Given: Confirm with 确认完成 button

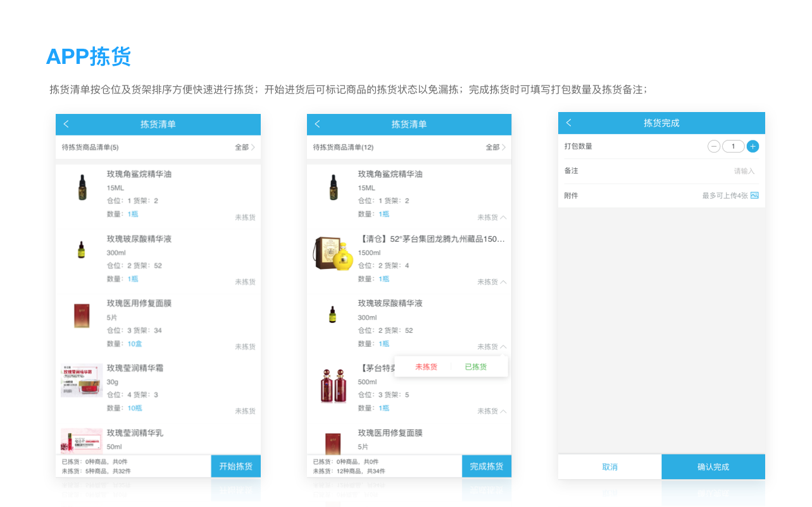Looking at the screenshot, I should [x=713, y=467].
